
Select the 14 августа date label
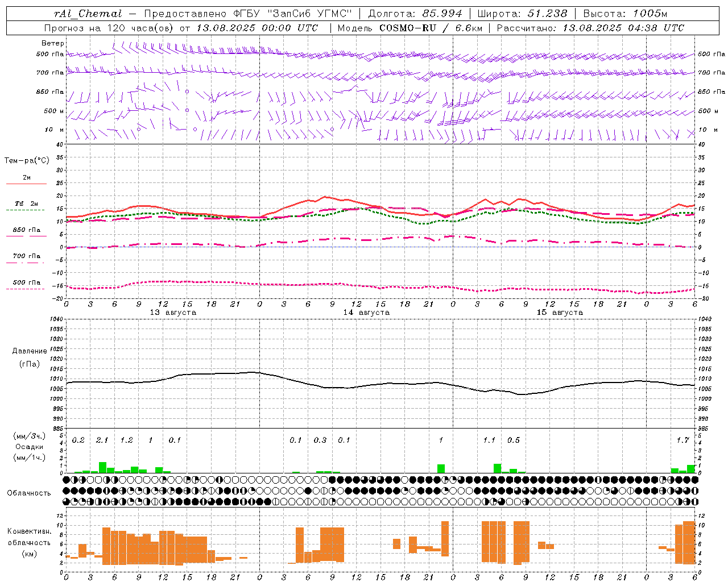click(x=366, y=313)
